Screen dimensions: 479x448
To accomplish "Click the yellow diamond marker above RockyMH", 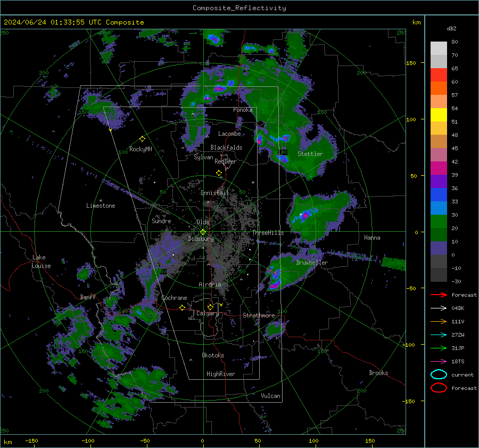I will click(142, 139).
